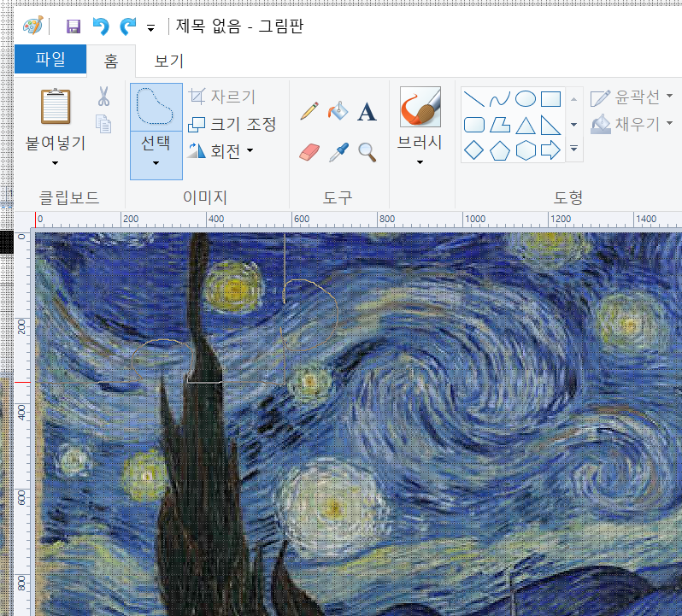The height and width of the screenshot is (616, 682).
Task: Open the 채우기 fill dropdown
Action: coord(632,125)
